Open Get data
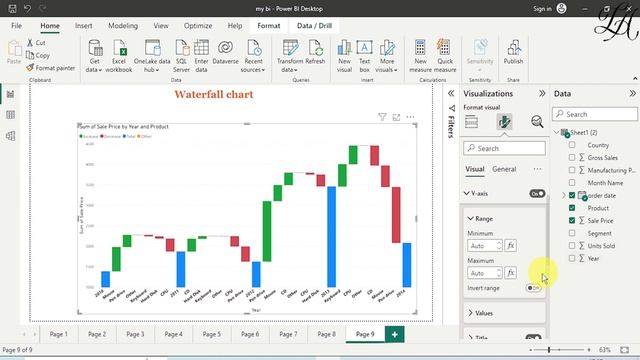The width and height of the screenshot is (640, 360). pos(94,56)
